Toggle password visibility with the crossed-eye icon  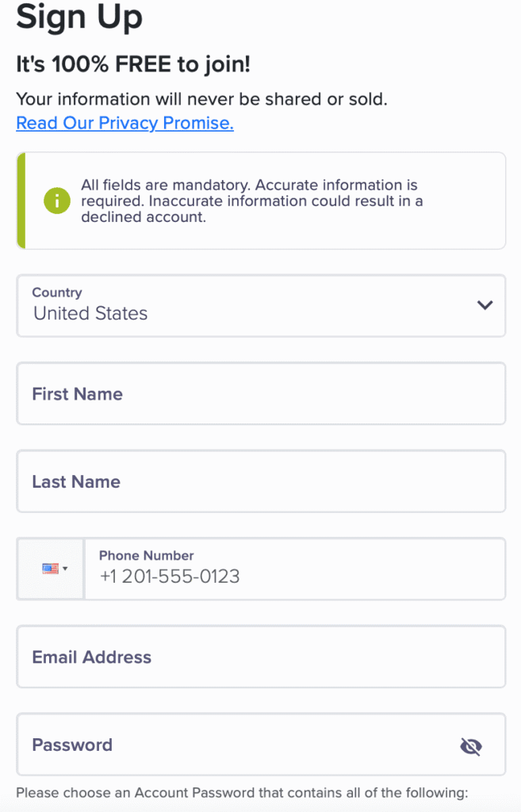tap(471, 746)
